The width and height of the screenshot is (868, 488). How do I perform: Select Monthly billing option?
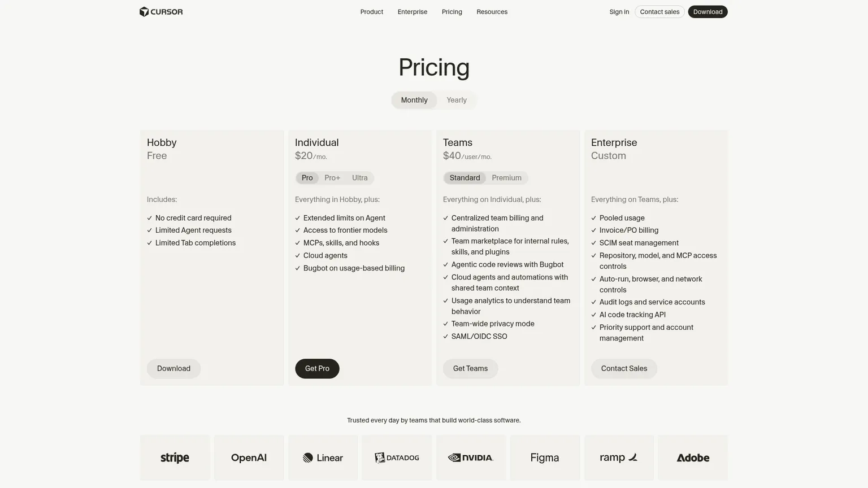click(x=414, y=100)
